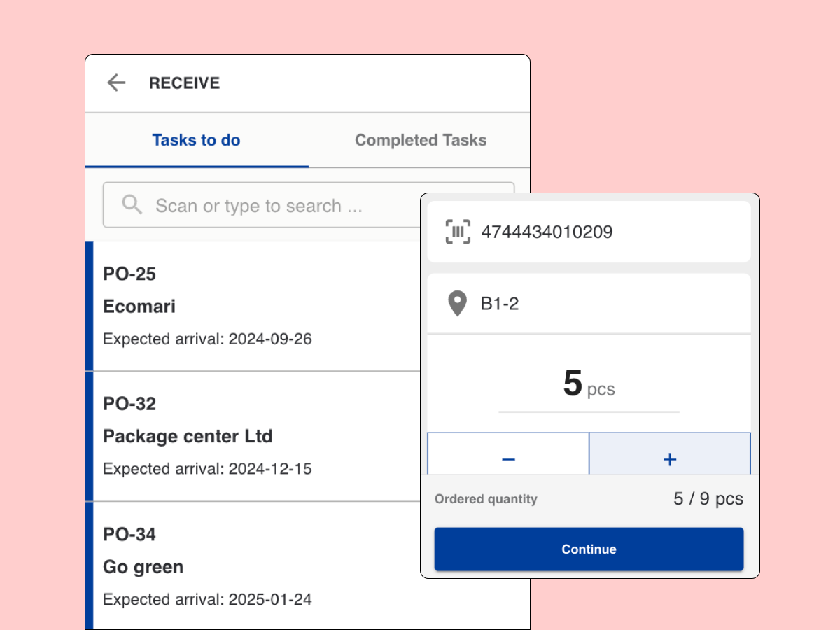The height and width of the screenshot is (630, 840).
Task: Tap the search magnifier icon
Action: pyautogui.click(x=132, y=204)
